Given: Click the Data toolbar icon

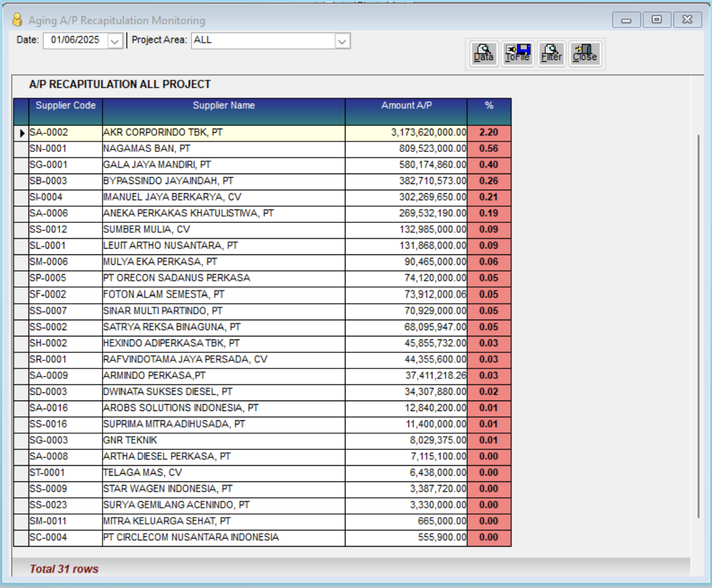Looking at the screenshot, I should [x=484, y=54].
